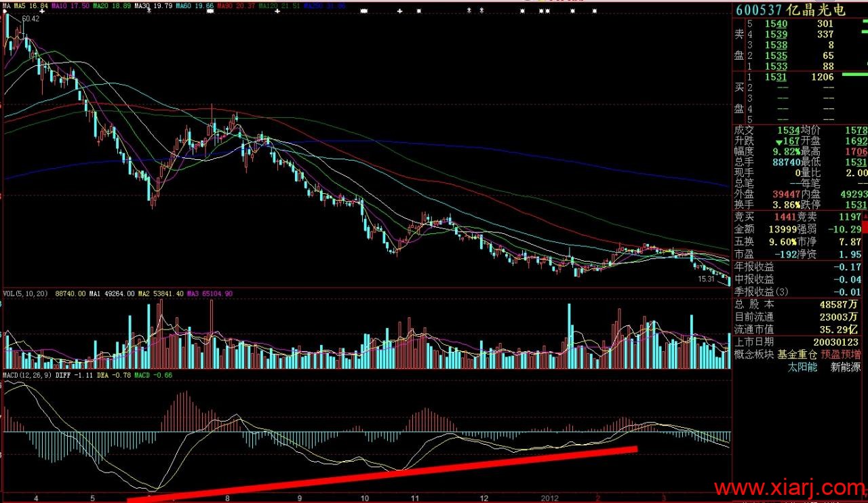Click the 年报收益 value -0.17
The image size is (868, 503).
point(846,267)
